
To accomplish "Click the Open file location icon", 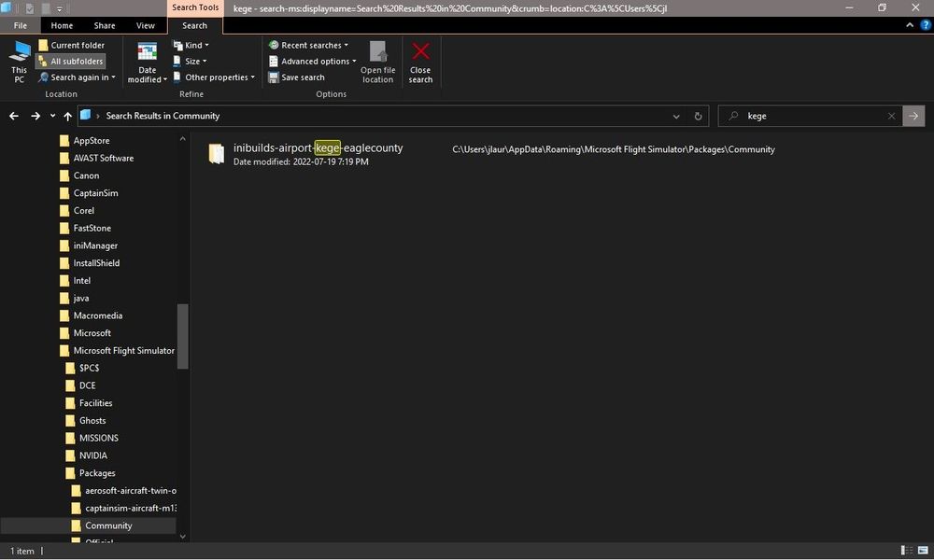I will coord(377,52).
